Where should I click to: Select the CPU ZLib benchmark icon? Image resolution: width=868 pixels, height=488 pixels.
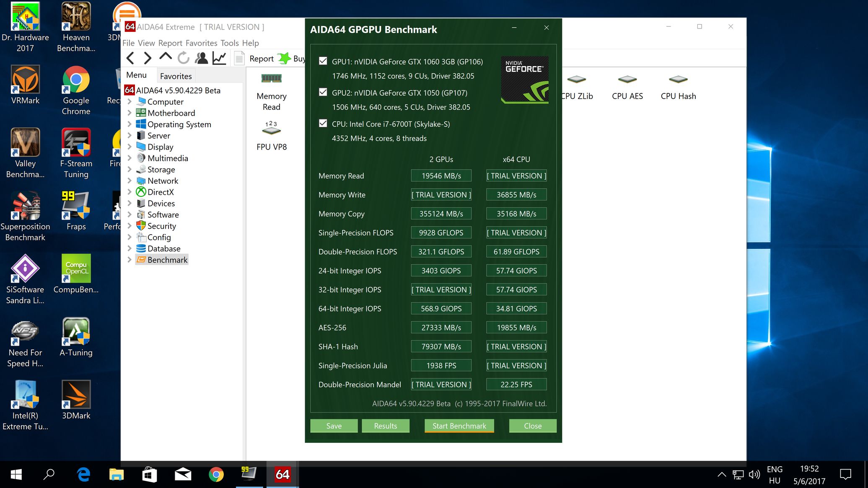pos(577,88)
